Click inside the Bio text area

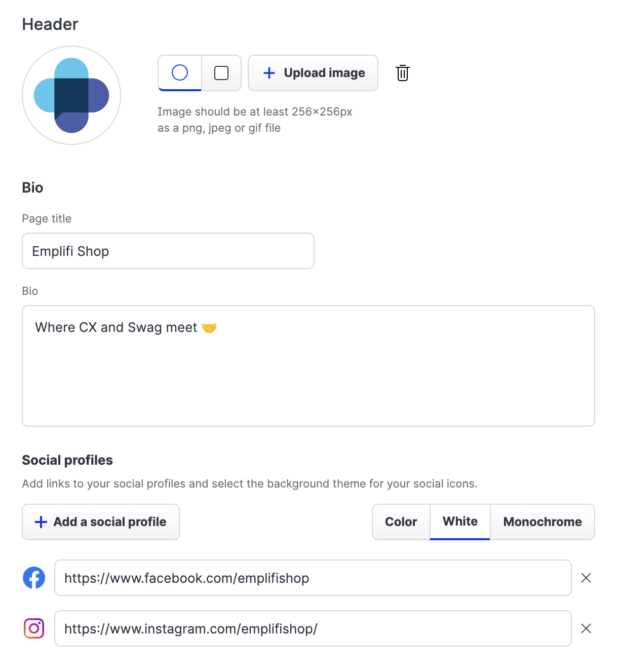click(x=308, y=375)
